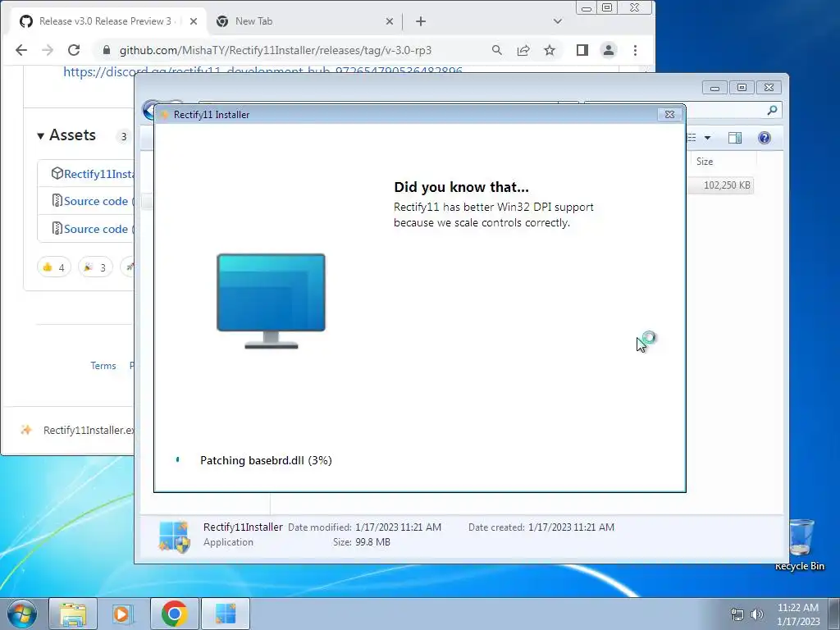This screenshot has height=630, width=840.
Task: Close the Release v3.0 tab
Action: 194,21
